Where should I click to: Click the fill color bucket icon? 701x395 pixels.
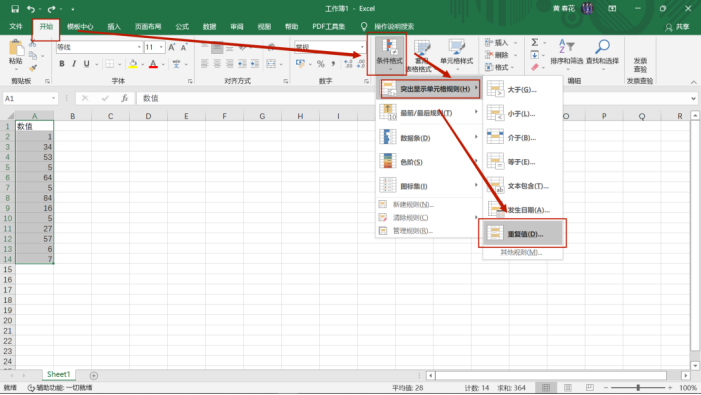click(x=133, y=64)
